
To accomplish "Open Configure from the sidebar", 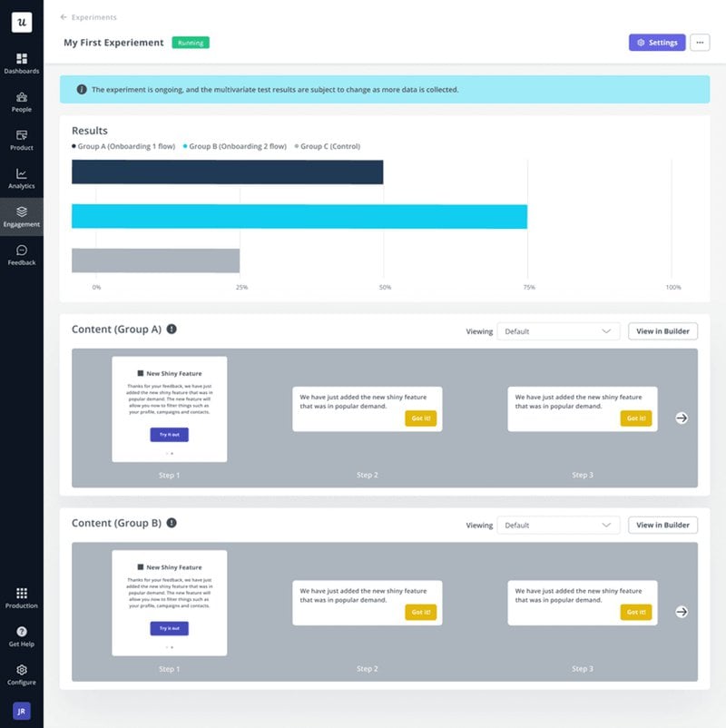I will pyautogui.click(x=21, y=674).
